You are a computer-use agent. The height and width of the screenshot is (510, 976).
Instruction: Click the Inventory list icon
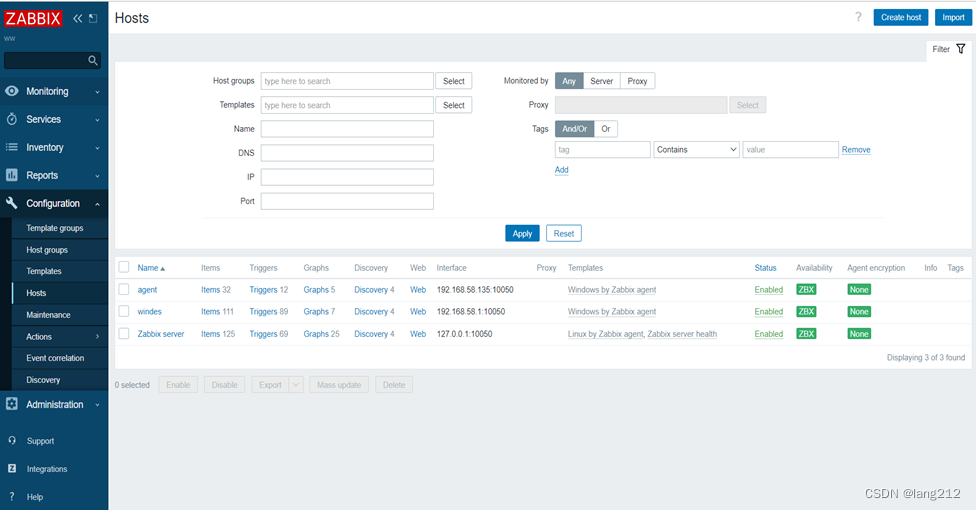coord(12,147)
